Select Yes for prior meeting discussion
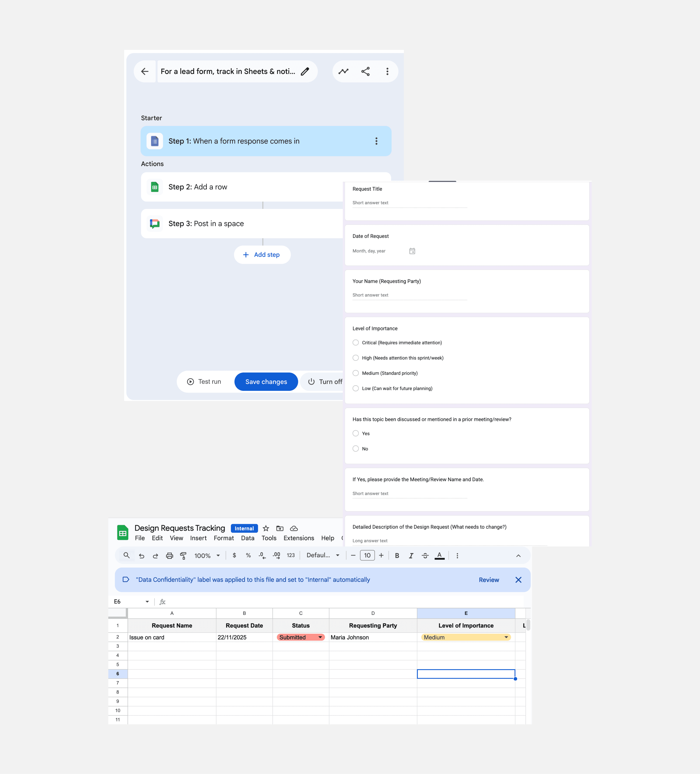This screenshot has height=774, width=700. tap(356, 433)
